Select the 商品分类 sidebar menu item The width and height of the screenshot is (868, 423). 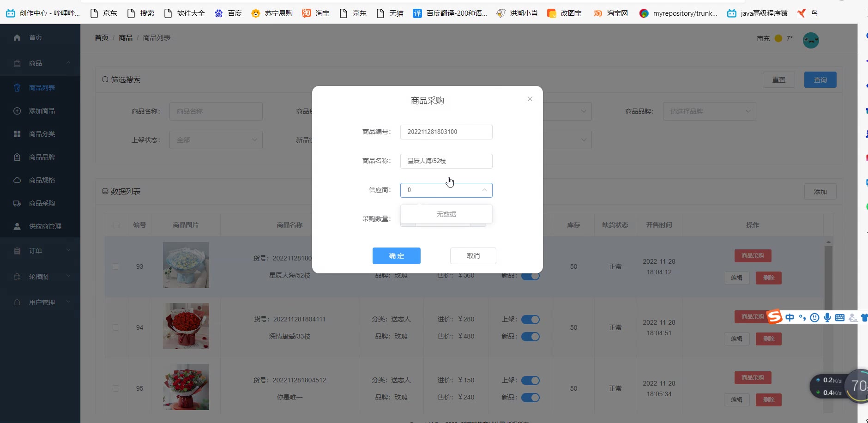click(40, 134)
